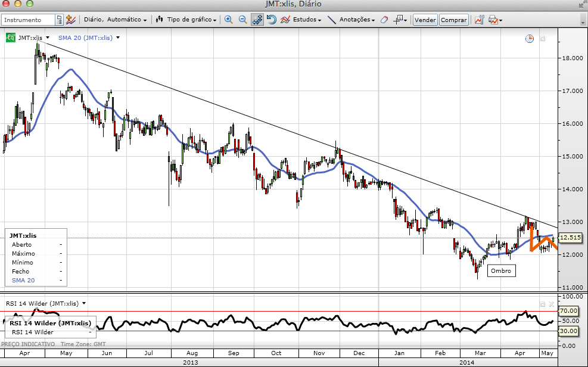Screen dimensions: 588x367
Task: Expand the JMT:xlis series dropdown arrow
Action: pyautogui.click(x=48, y=38)
